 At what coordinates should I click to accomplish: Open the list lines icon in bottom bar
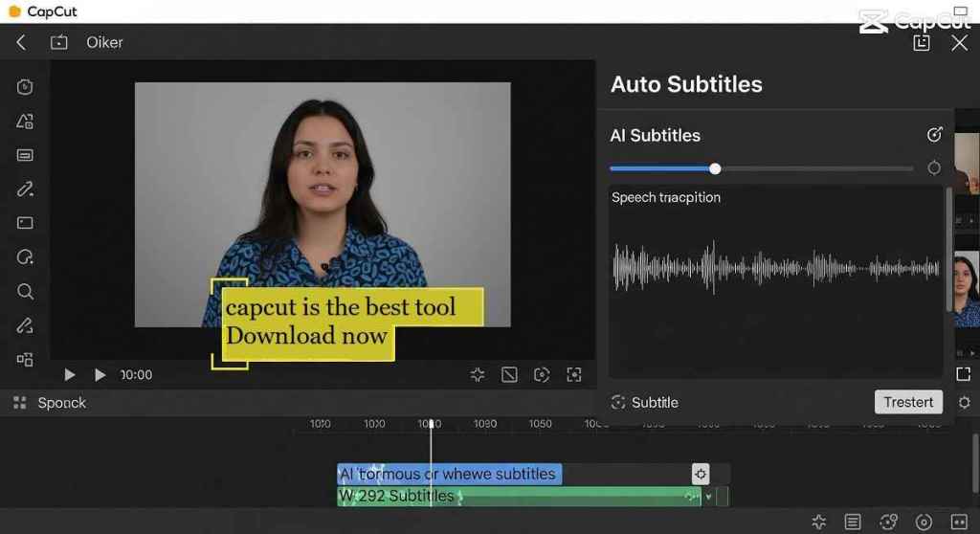pos(853,522)
